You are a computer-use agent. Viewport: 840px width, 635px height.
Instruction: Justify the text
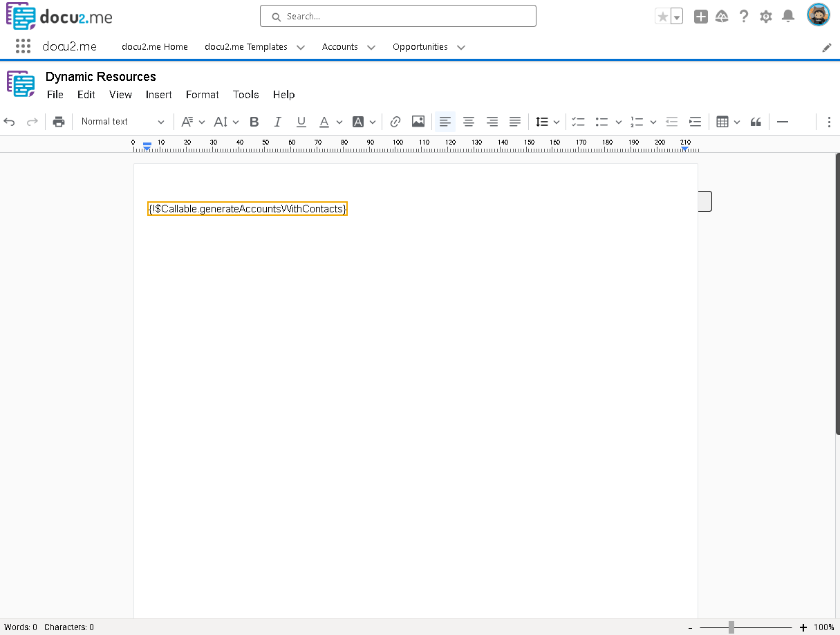(515, 122)
